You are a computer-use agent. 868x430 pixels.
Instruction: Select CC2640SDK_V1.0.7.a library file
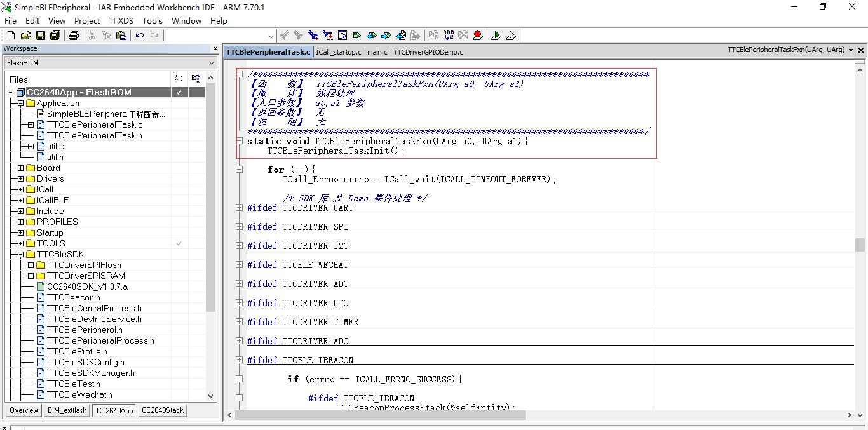87,286
